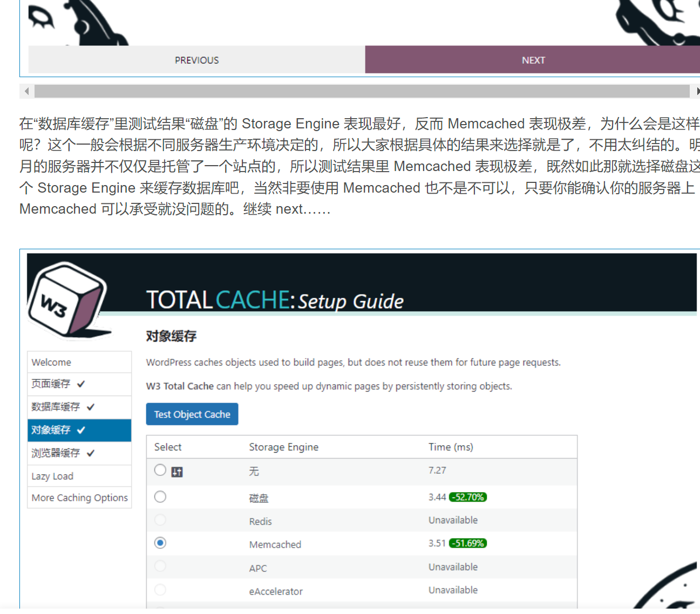Select the 无 storage engine radio
Image resolution: width=700 pixels, height=614 pixels.
160,470
